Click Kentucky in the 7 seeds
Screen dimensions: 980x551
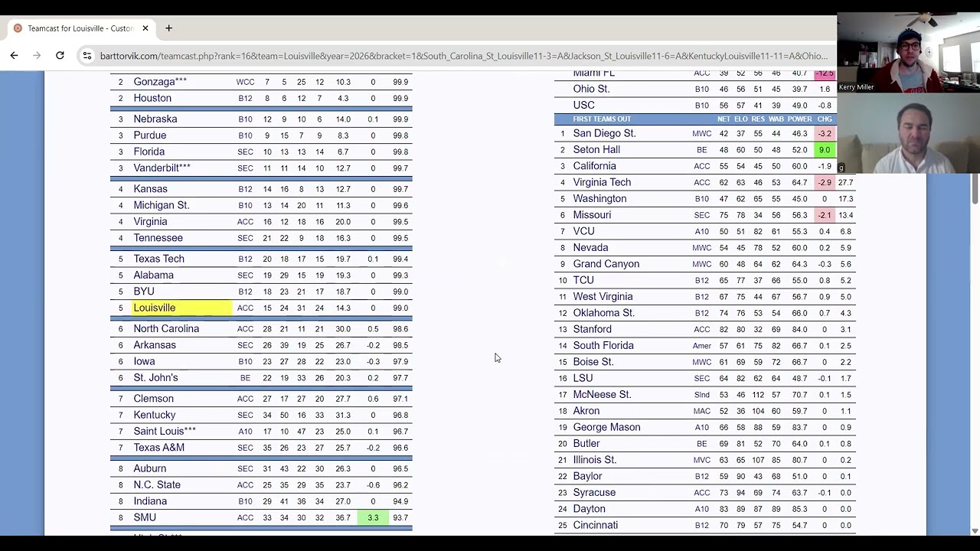click(x=155, y=415)
